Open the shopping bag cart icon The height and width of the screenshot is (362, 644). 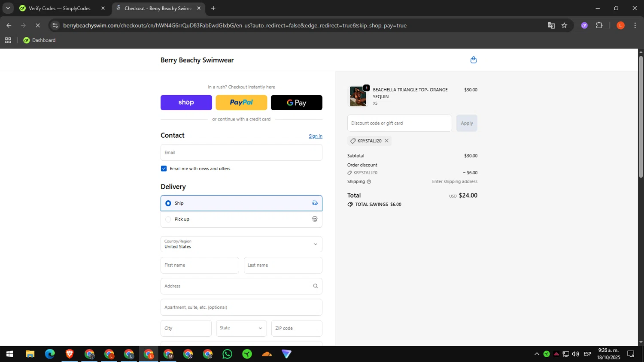point(474,60)
